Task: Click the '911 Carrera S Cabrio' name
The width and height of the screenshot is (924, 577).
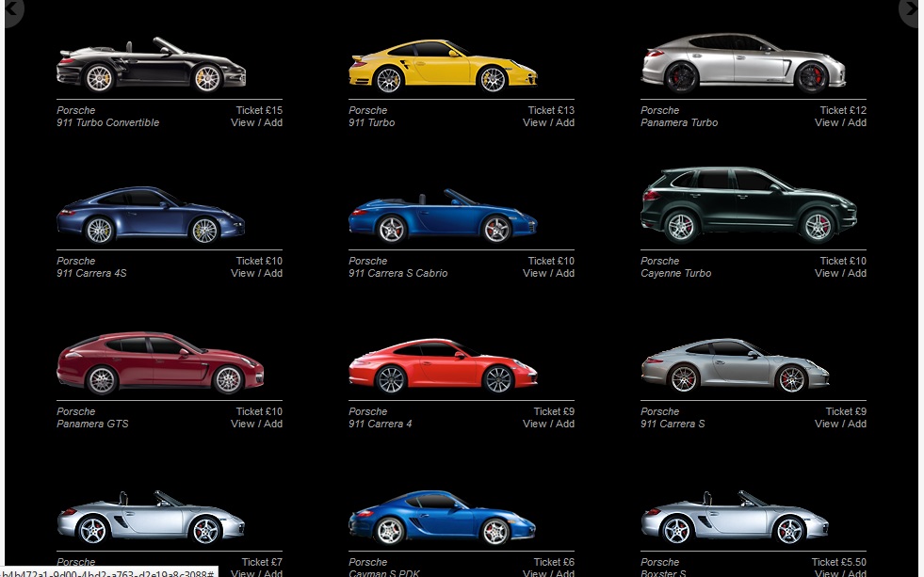Action: click(397, 273)
